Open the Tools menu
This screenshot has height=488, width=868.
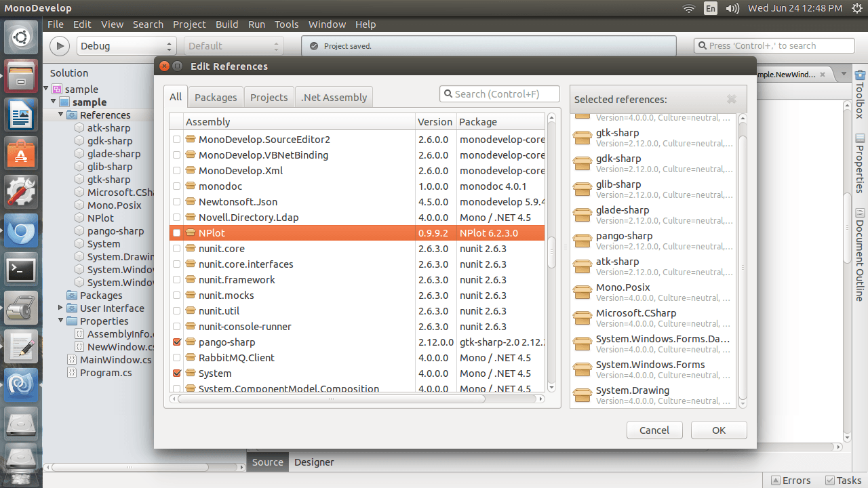click(286, 24)
